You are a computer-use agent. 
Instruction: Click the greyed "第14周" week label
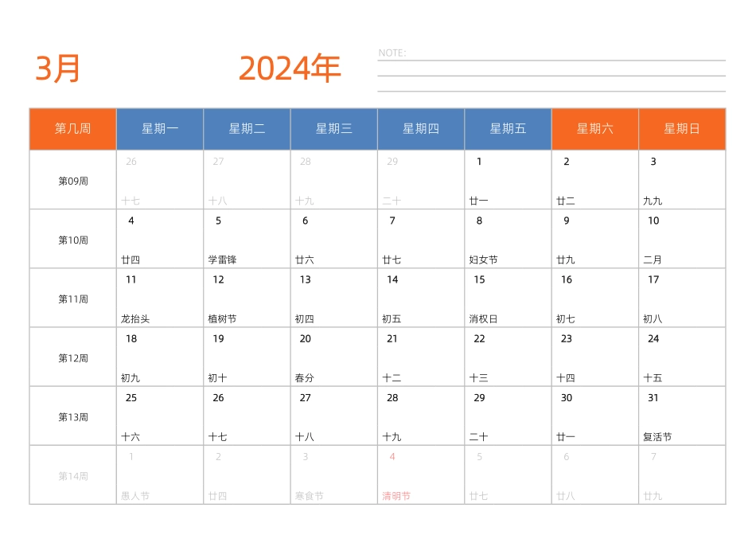point(73,477)
